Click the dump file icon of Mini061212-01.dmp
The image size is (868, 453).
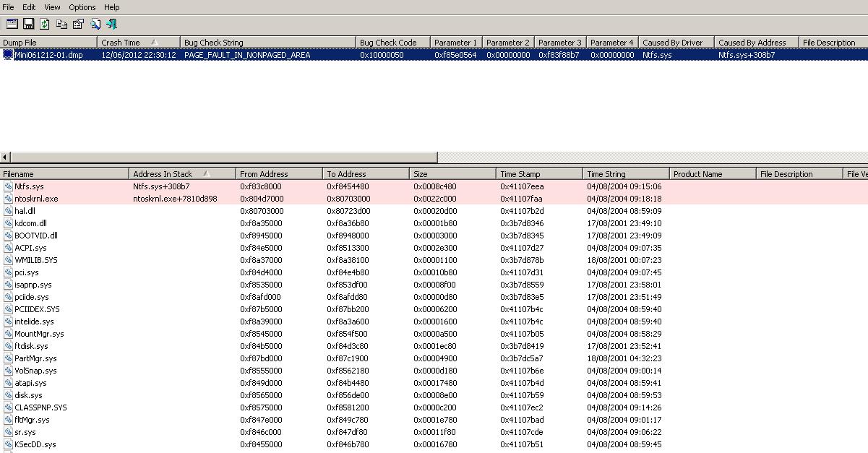tap(8, 55)
